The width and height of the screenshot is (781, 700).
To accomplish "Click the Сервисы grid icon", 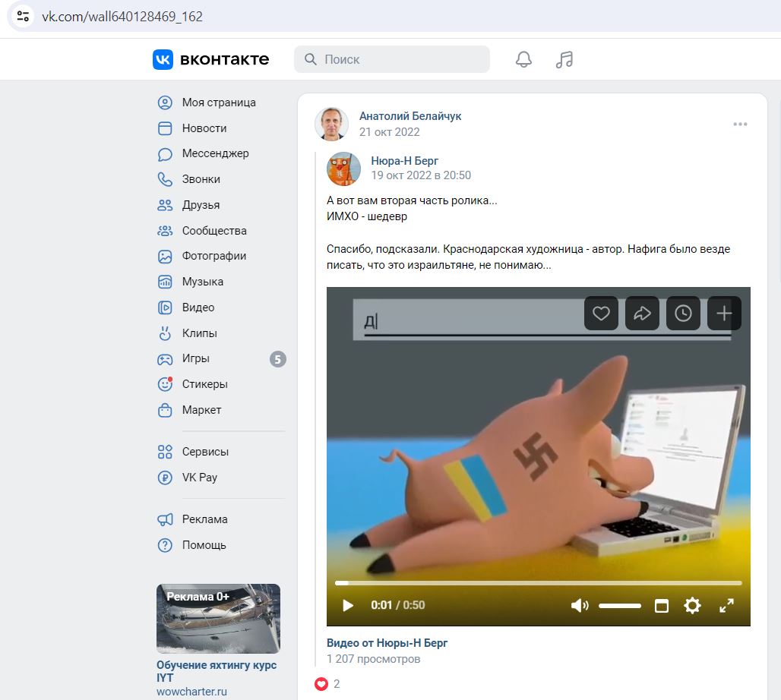I will pos(165,452).
